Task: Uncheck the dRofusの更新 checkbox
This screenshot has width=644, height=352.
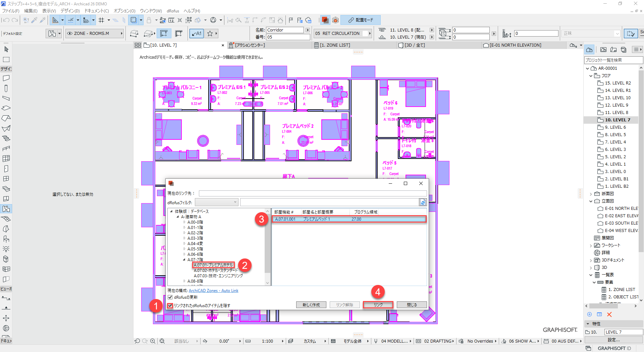Action: click(170, 297)
